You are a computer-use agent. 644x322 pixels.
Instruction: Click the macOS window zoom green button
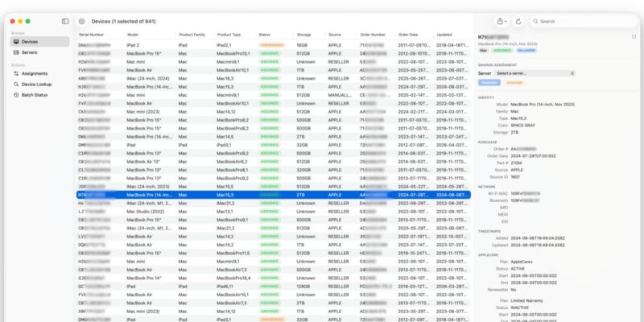(28, 22)
